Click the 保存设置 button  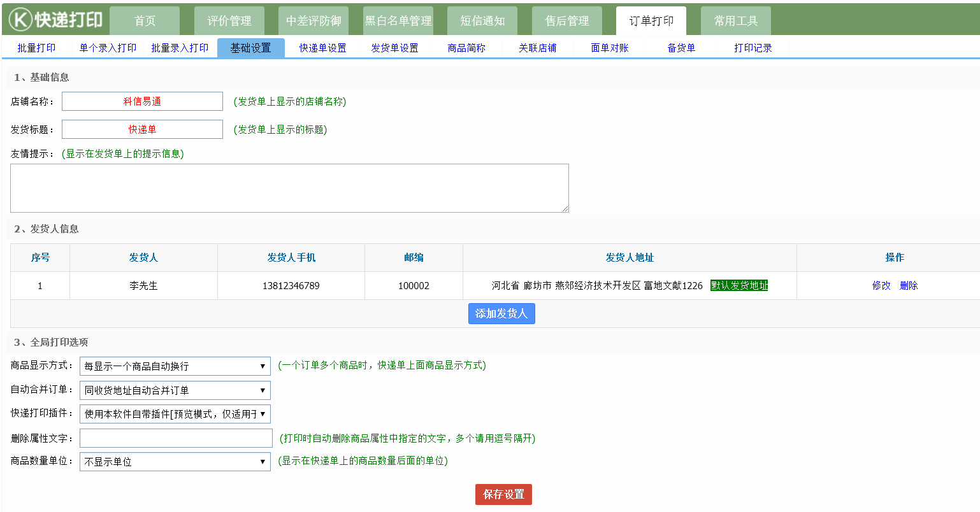(x=503, y=494)
